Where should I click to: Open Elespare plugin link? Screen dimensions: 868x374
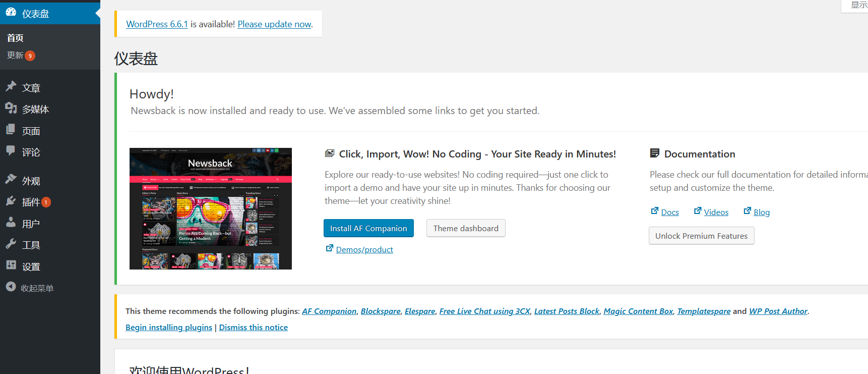[x=420, y=311]
